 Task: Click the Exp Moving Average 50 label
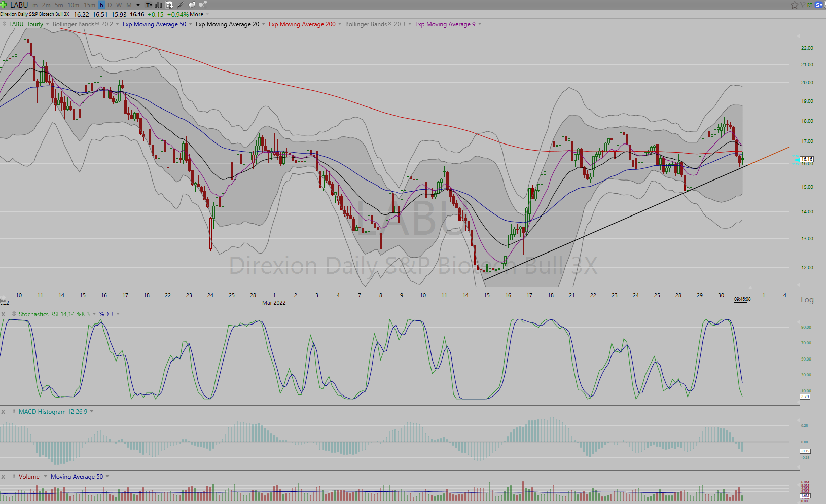pos(154,24)
